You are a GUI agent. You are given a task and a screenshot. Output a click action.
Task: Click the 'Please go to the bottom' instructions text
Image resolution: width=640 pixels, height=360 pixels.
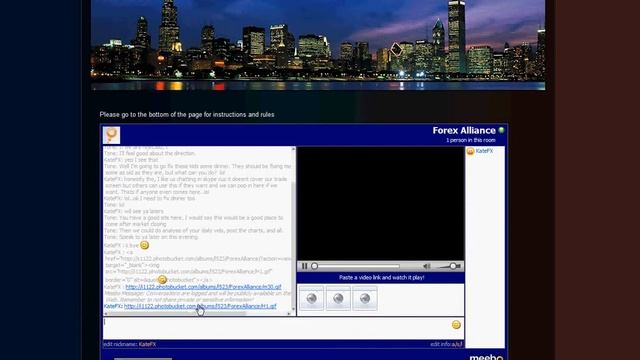pyautogui.click(x=187, y=115)
